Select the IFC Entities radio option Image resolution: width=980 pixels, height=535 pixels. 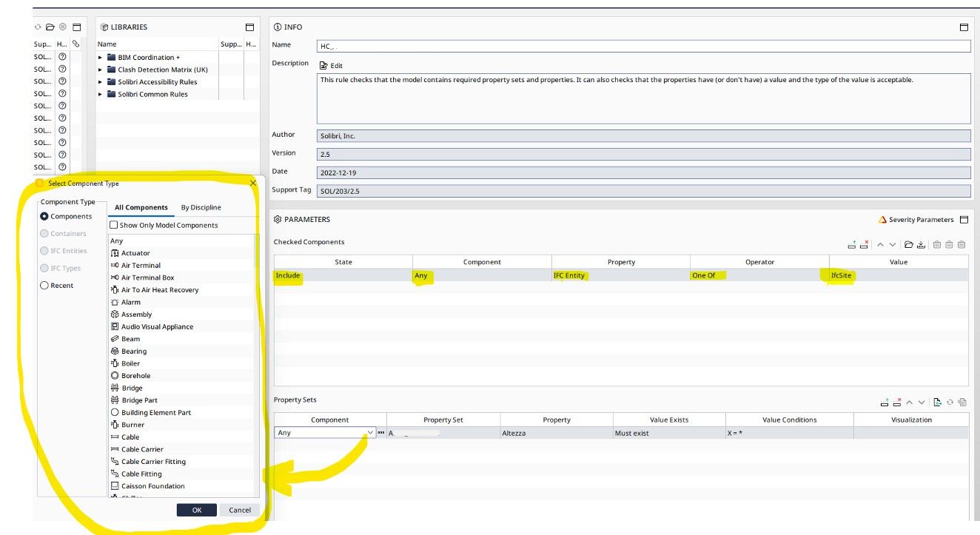pyautogui.click(x=44, y=251)
